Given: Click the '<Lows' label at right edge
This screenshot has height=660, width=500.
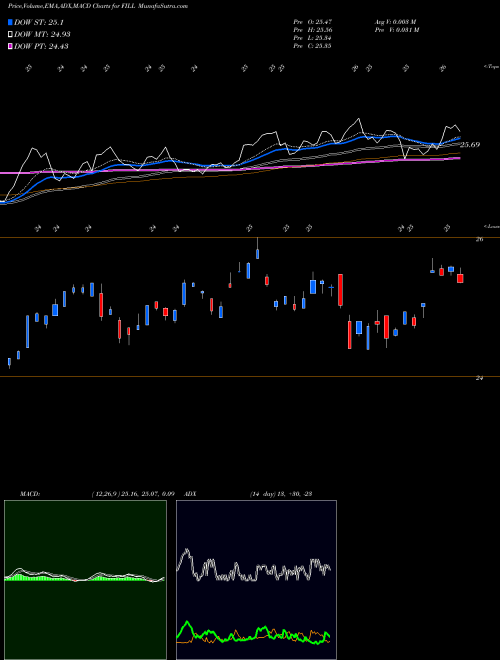Looking at the screenshot, I should (491, 226).
